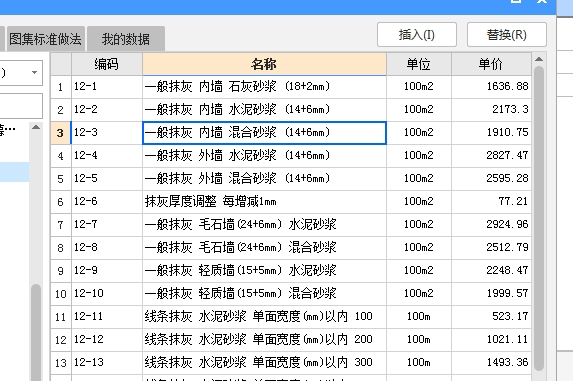This screenshot has height=381, width=573.
Task: Select code cell 12-9
Action: [107, 271]
